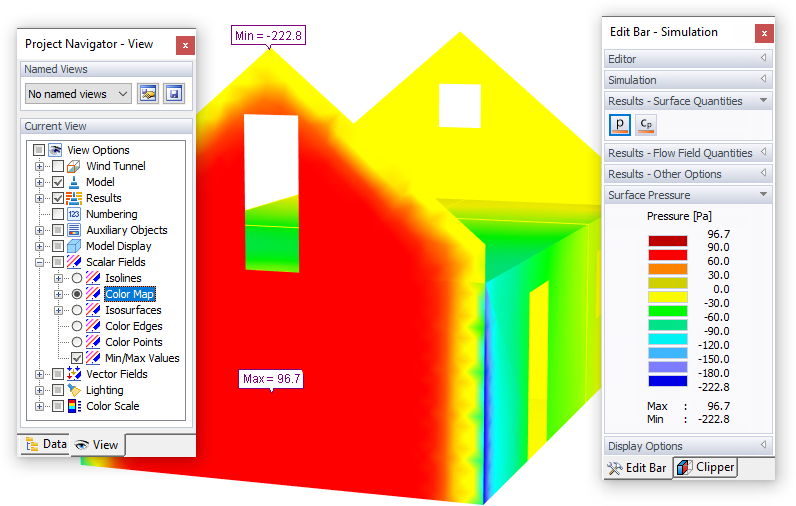This screenshot has height=506, width=796.
Task: Click the Color Map icon
Action: (93, 294)
